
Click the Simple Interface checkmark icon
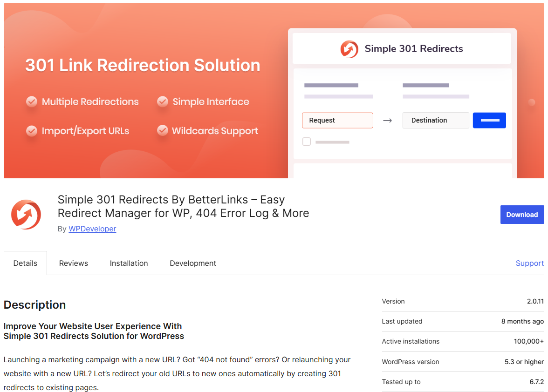click(163, 101)
